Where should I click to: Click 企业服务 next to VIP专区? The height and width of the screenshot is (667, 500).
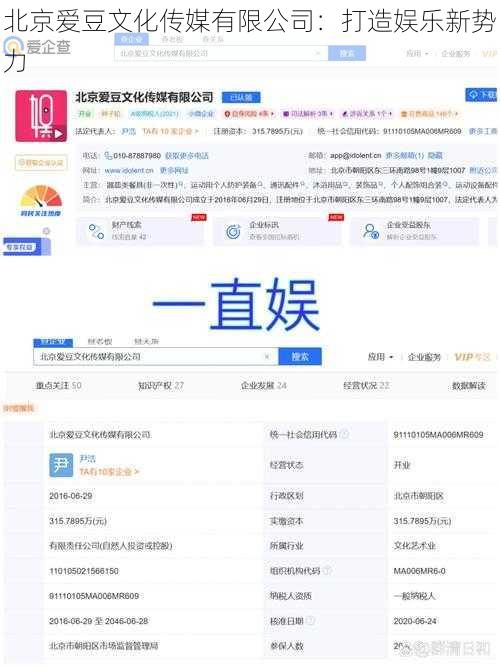point(424,356)
